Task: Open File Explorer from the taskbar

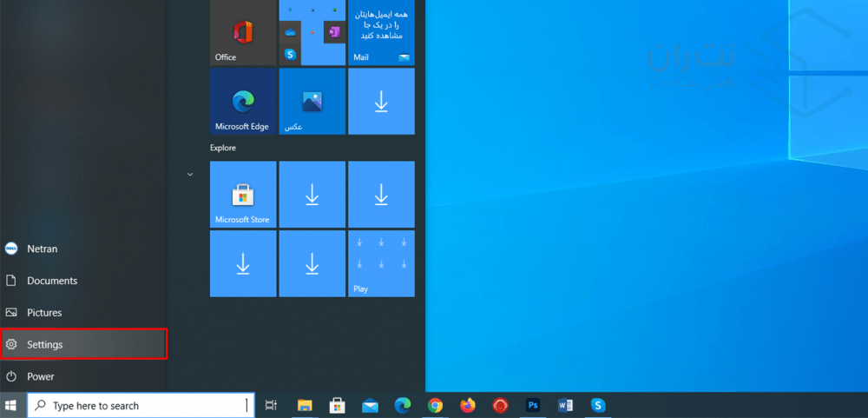Action: [x=305, y=405]
